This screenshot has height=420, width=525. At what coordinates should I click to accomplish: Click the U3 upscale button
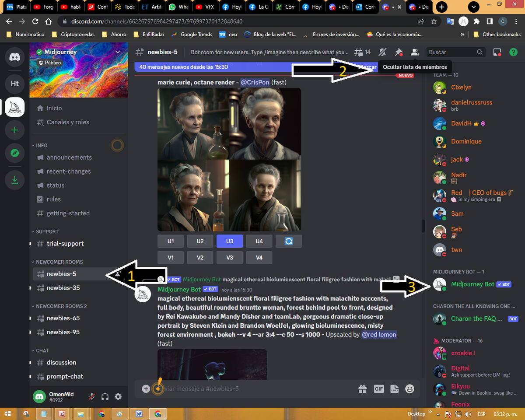pyautogui.click(x=230, y=241)
